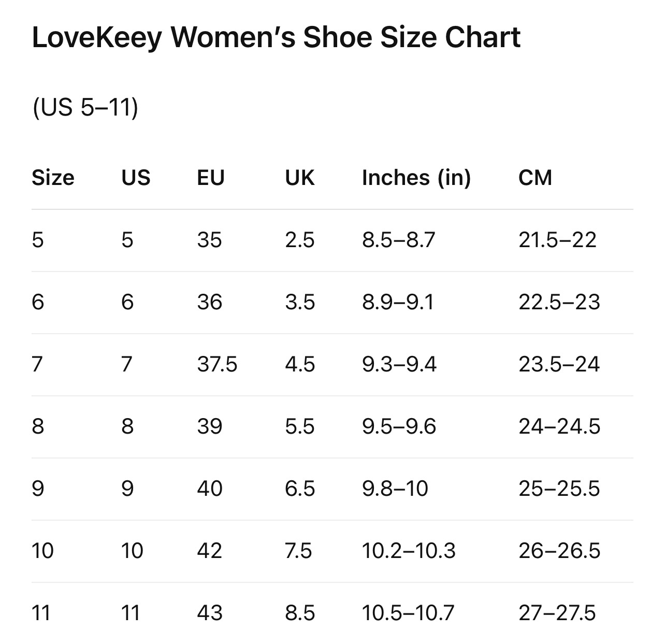Select the EU value 37.5 cell
665x644 pixels.
click(x=217, y=364)
